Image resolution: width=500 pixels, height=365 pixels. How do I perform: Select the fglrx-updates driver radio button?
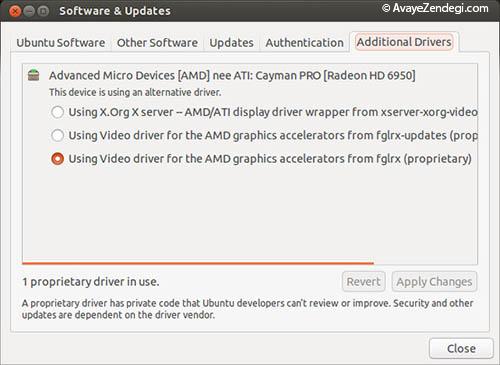pyautogui.click(x=57, y=135)
